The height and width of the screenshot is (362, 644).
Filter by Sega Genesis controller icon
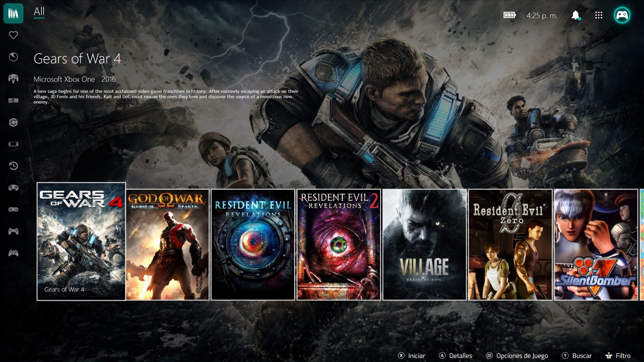tap(13, 188)
